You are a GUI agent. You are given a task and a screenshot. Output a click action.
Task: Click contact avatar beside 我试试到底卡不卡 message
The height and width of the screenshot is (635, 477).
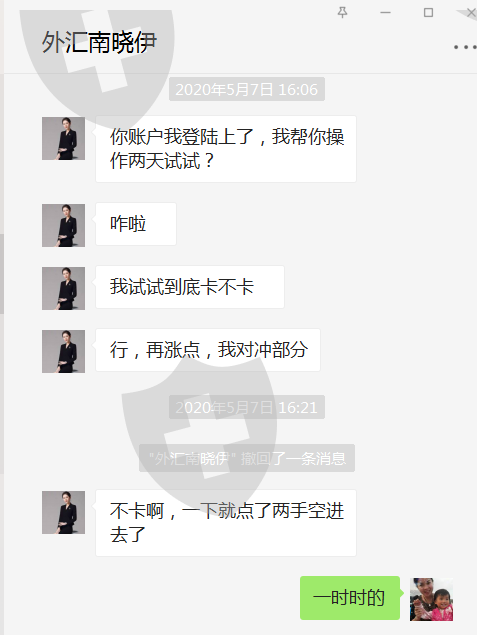(x=64, y=288)
